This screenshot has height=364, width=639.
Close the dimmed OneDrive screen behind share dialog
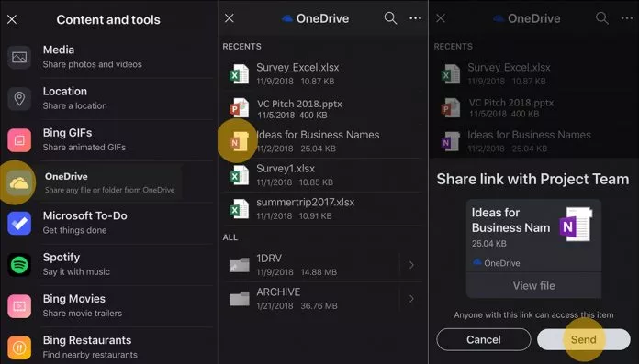click(x=441, y=18)
